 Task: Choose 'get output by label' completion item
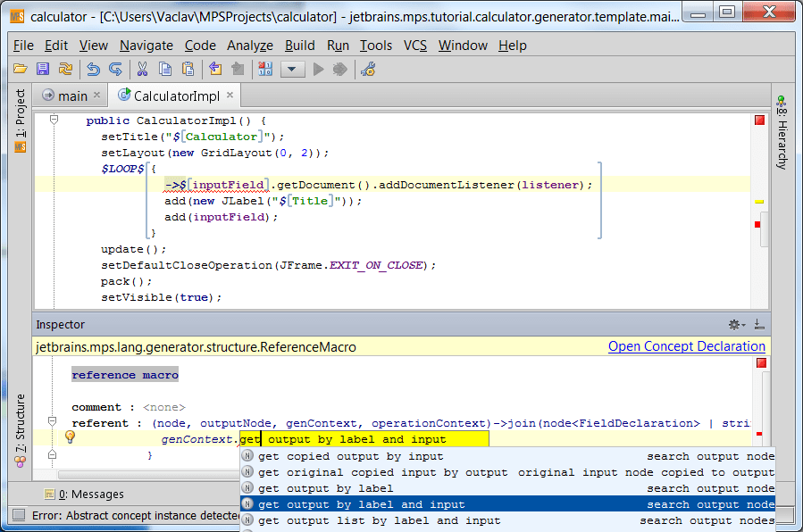point(325,488)
